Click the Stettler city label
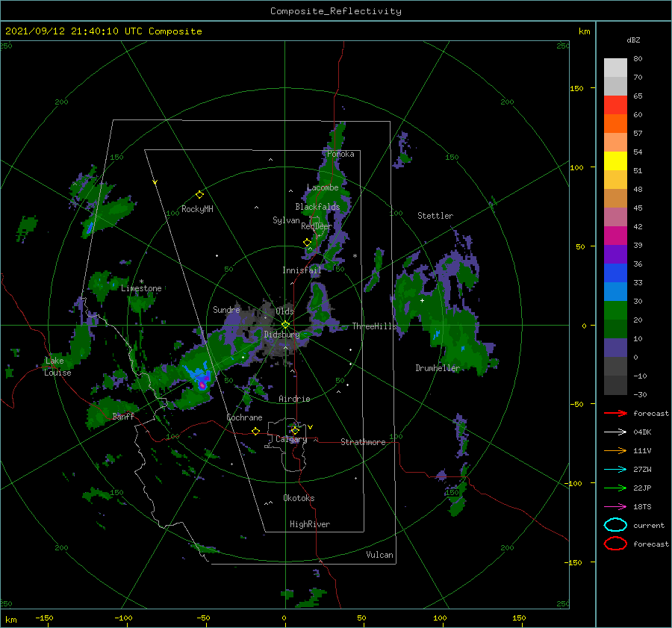Image resolution: width=672 pixels, height=628 pixels. coord(435,216)
